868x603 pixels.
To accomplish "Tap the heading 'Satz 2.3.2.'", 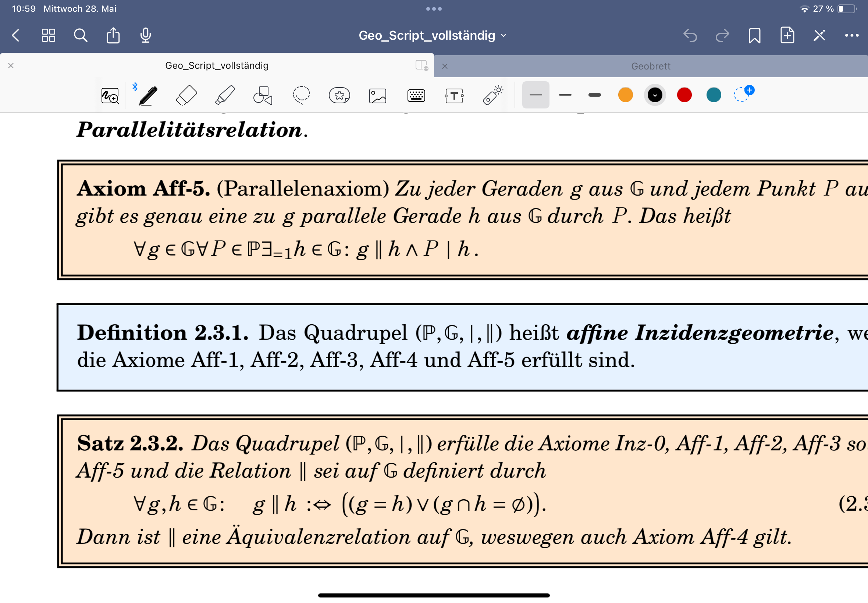I will tap(130, 443).
